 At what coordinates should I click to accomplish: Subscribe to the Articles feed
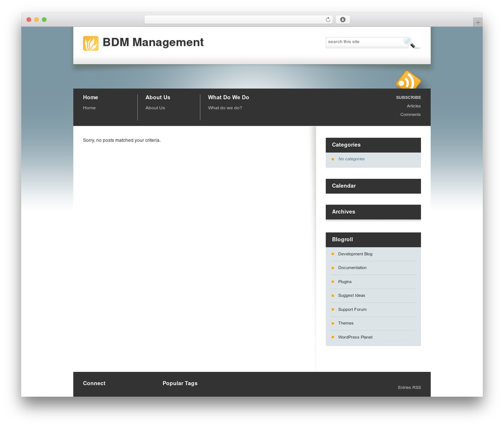pyautogui.click(x=414, y=106)
